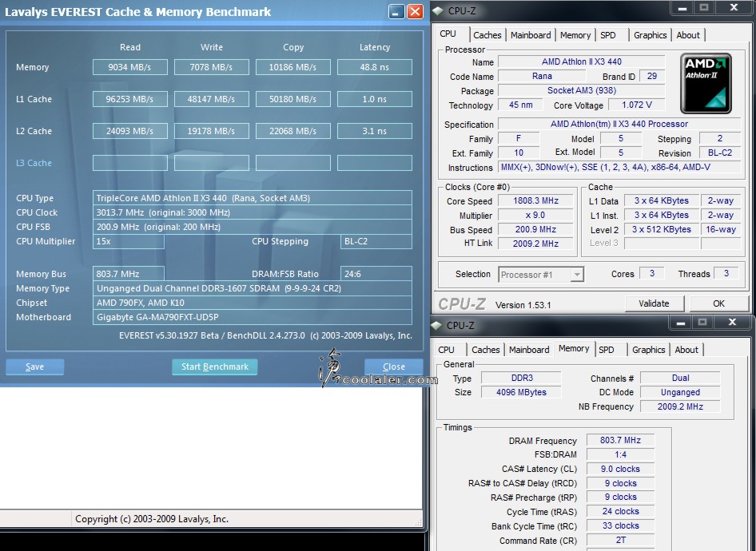The width and height of the screenshot is (756, 551).
Task: Click the Size 4096 MBytes value
Action: click(521, 392)
